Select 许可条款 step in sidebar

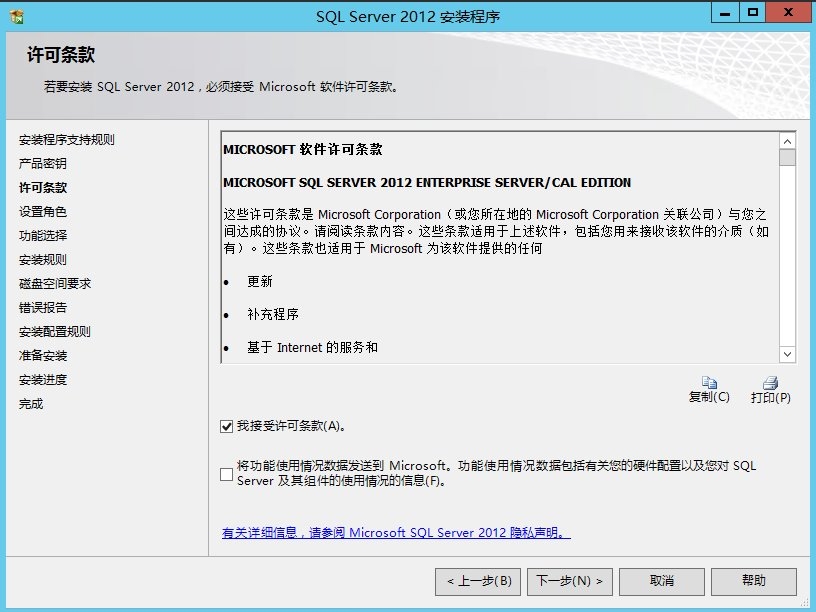click(43, 187)
